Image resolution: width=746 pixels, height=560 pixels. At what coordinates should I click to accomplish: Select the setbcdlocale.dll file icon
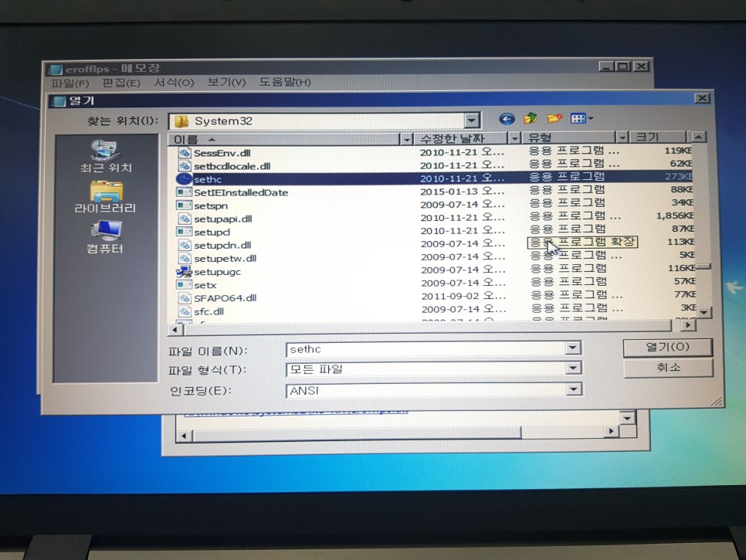pos(184,166)
